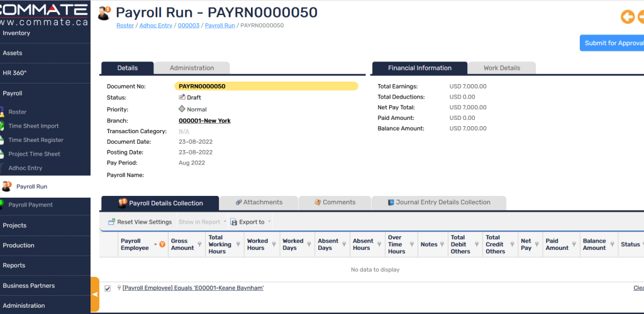
Task: Select the Details tab
Action: [127, 68]
